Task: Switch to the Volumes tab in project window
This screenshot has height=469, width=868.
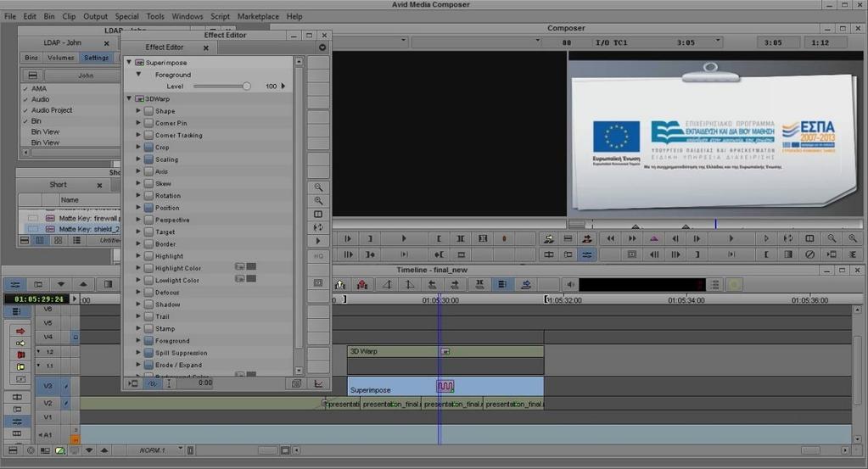Action: tap(60, 58)
